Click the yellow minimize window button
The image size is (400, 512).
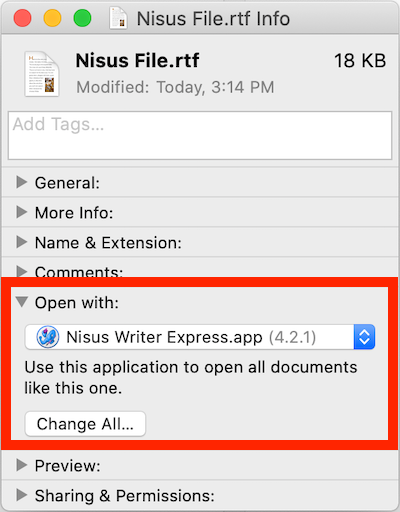click(x=52, y=18)
